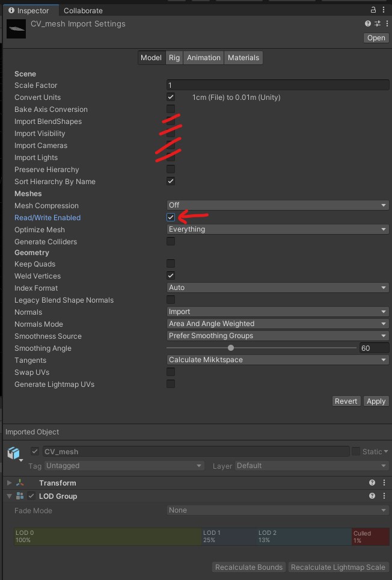Screen dimensions: 392x580
Task: Switch to the Rig tab
Action: click(174, 58)
